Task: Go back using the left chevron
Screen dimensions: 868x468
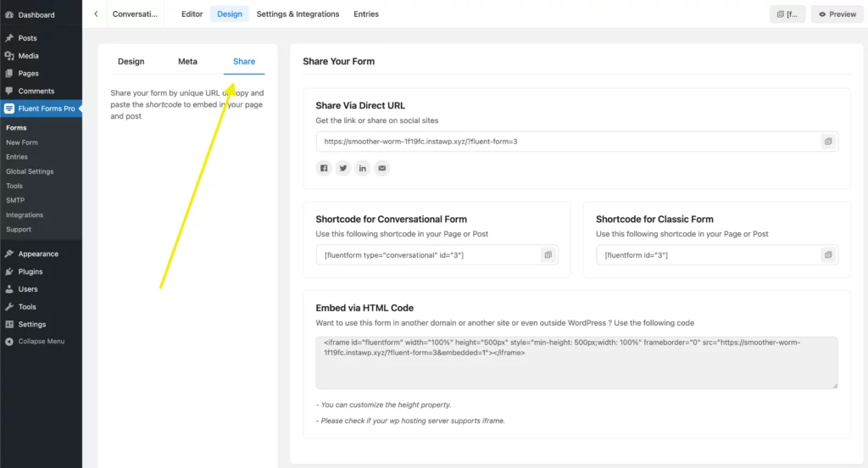Action: click(x=96, y=14)
